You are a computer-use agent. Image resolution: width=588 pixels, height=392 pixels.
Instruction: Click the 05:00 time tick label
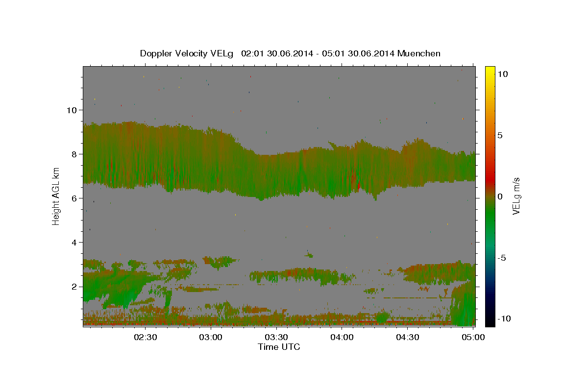coord(473,337)
